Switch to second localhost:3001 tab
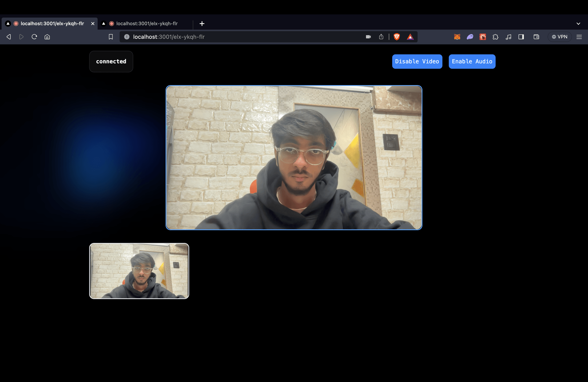Screen dimensions: 588x382 [146, 24]
